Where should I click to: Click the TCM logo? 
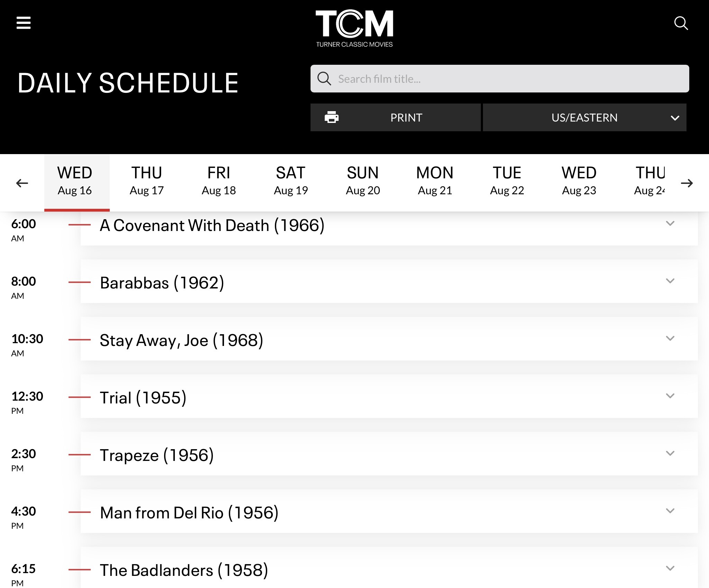click(x=354, y=28)
